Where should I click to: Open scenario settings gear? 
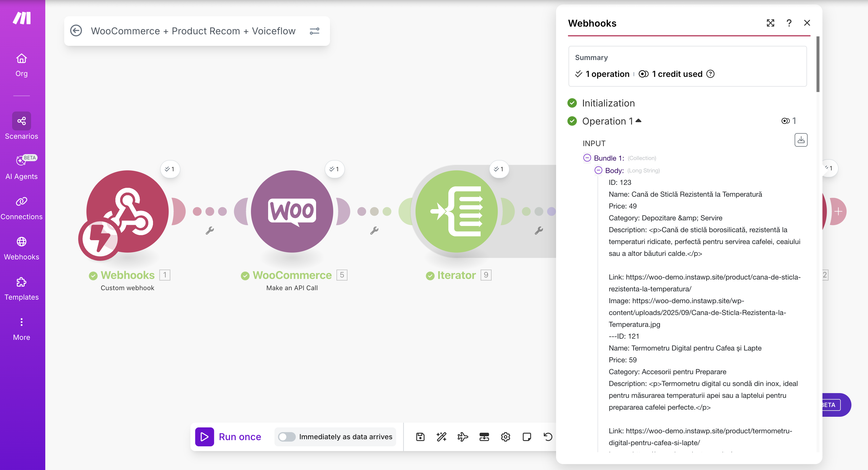pos(505,437)
